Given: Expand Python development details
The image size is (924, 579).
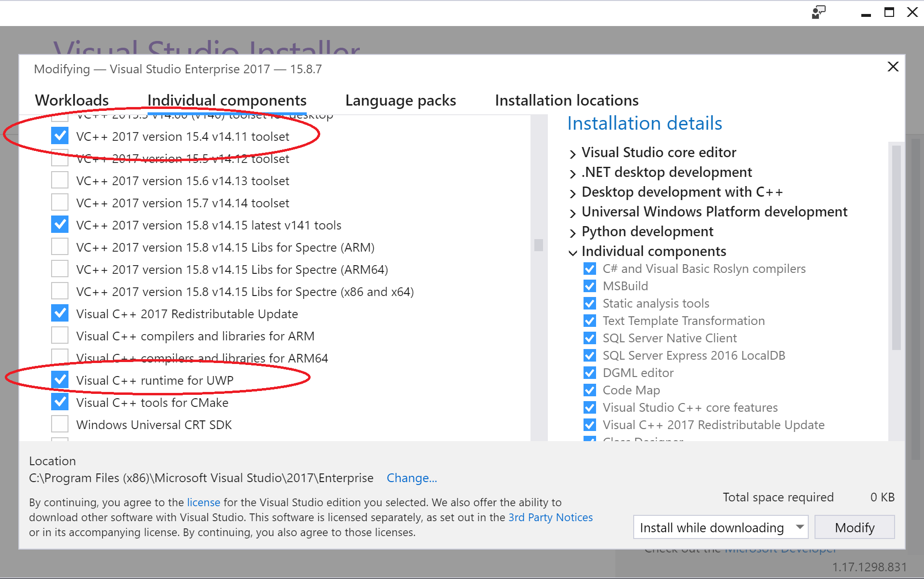Looking at the screenshot, I should 572,233.
